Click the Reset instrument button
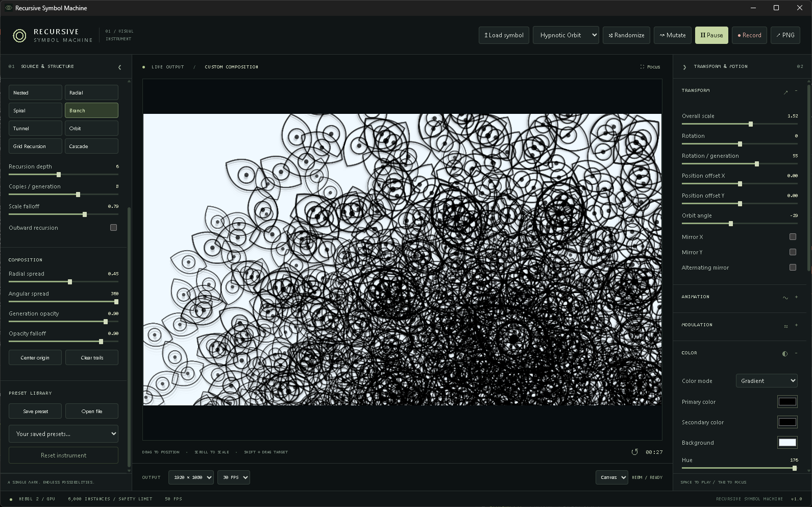 [63, 455]
